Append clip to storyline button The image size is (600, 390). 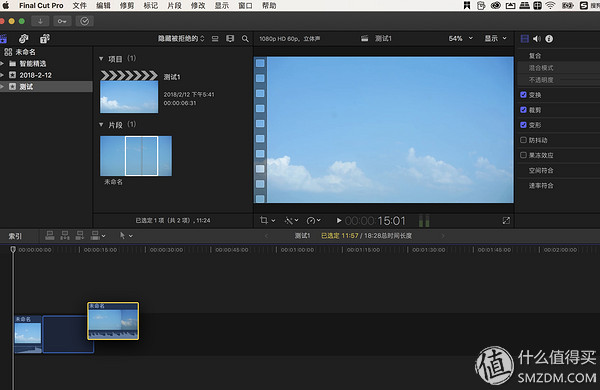pyautogui.click(x=80, y=235)
